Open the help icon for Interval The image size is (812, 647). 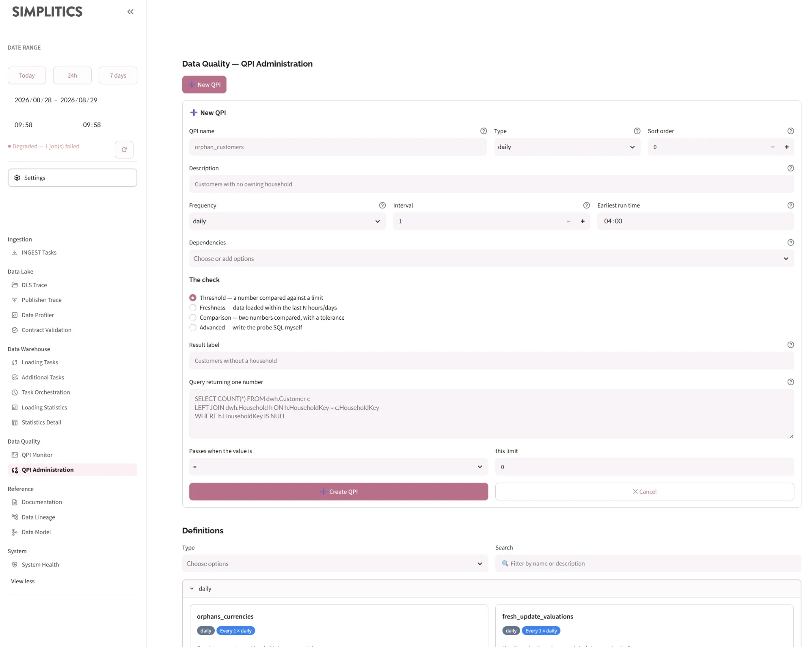point(586,205)
